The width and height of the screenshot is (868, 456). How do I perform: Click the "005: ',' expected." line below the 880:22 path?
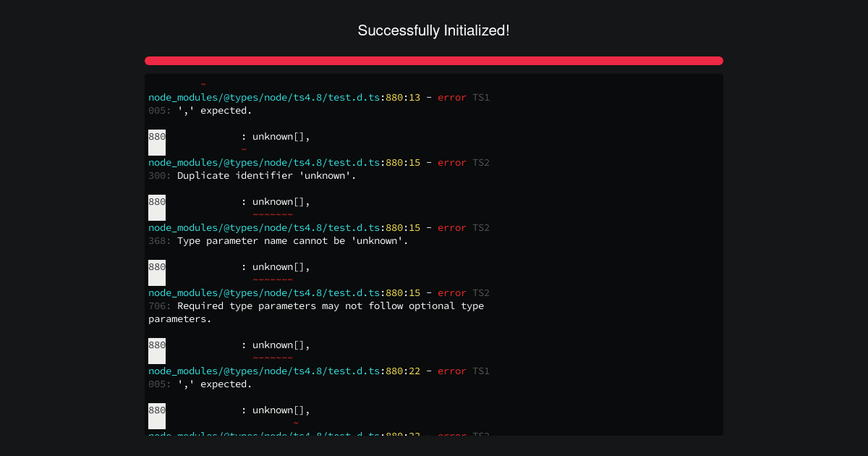(200, 384)
